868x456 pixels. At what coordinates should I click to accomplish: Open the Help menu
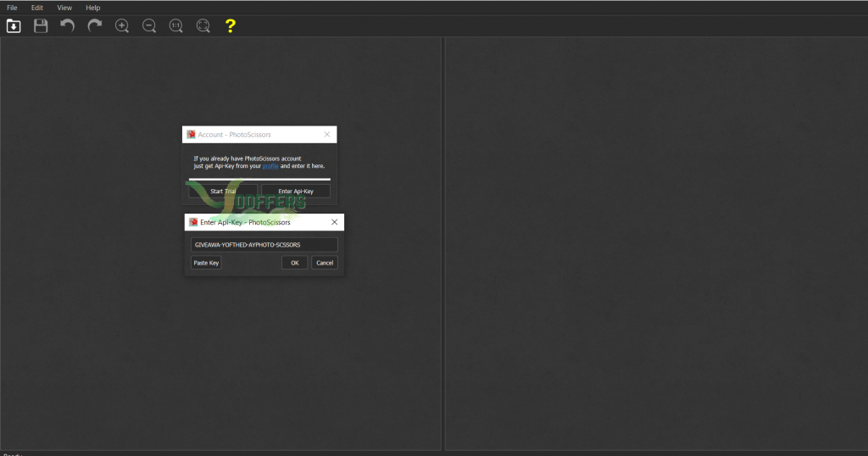[93, 8]
